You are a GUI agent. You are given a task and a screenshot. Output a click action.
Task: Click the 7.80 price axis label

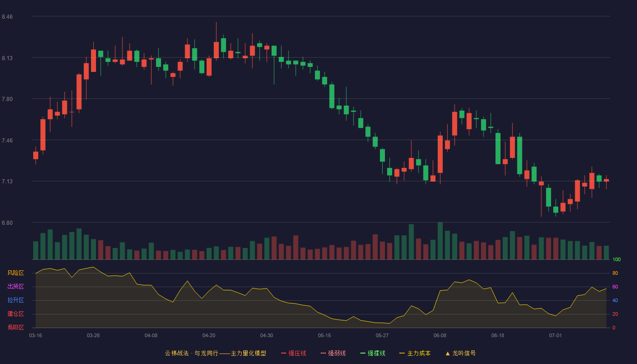click(7, 99)
